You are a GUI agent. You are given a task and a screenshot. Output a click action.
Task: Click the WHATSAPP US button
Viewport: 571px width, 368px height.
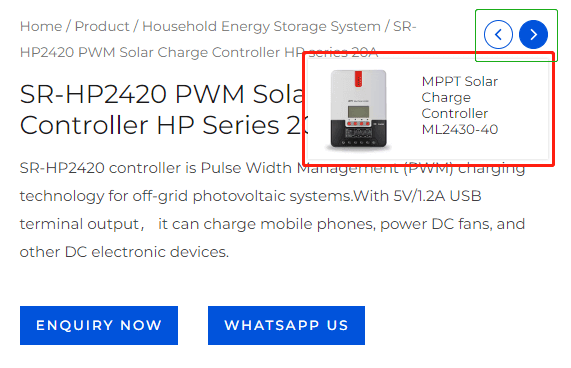click(286, 325)
